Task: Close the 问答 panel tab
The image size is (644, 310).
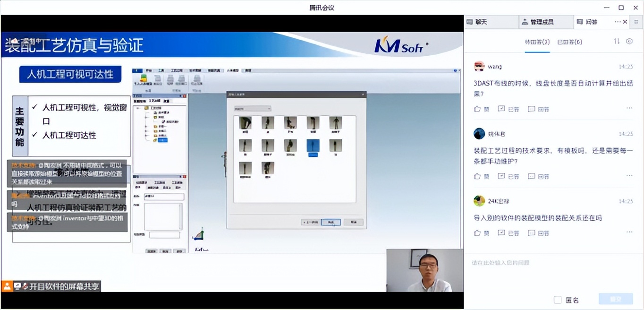Action: pos(625,22)
